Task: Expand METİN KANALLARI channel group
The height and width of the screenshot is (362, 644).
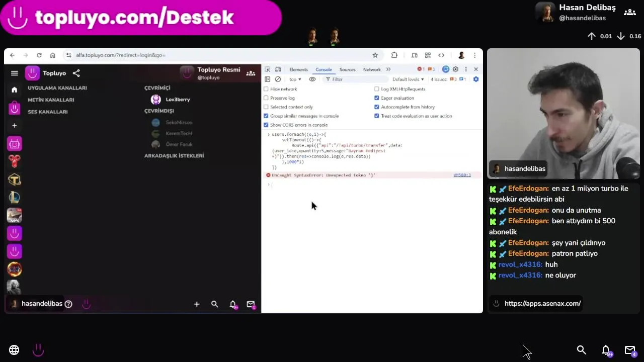Action: click(x=51, y=100)
